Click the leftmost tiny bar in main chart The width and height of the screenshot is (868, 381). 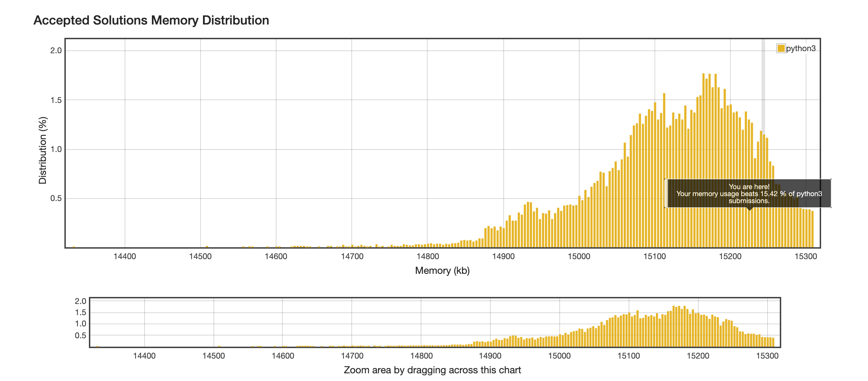pos(73,247)
